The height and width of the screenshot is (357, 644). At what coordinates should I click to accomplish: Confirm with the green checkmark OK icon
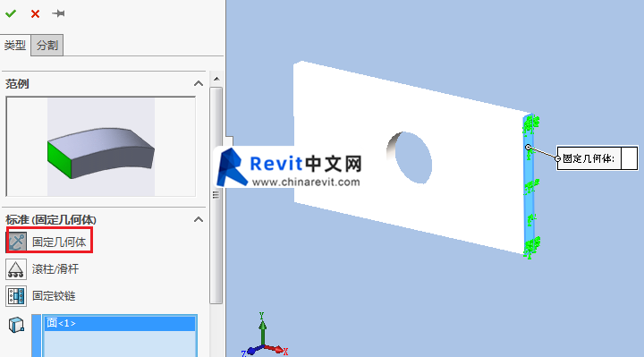(11, 13)
